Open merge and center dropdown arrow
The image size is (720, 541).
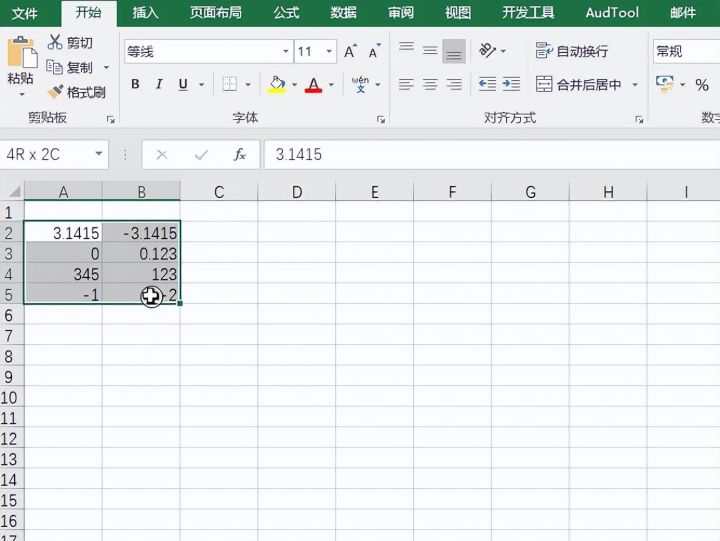point(635,85)
